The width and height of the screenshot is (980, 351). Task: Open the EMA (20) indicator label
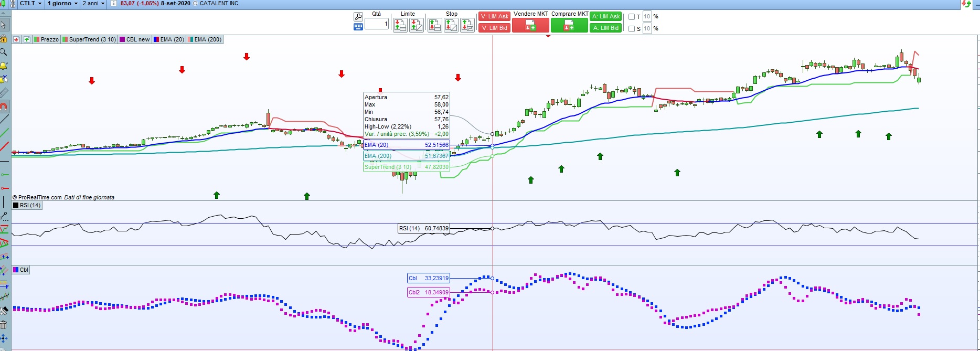pos(169,39)
